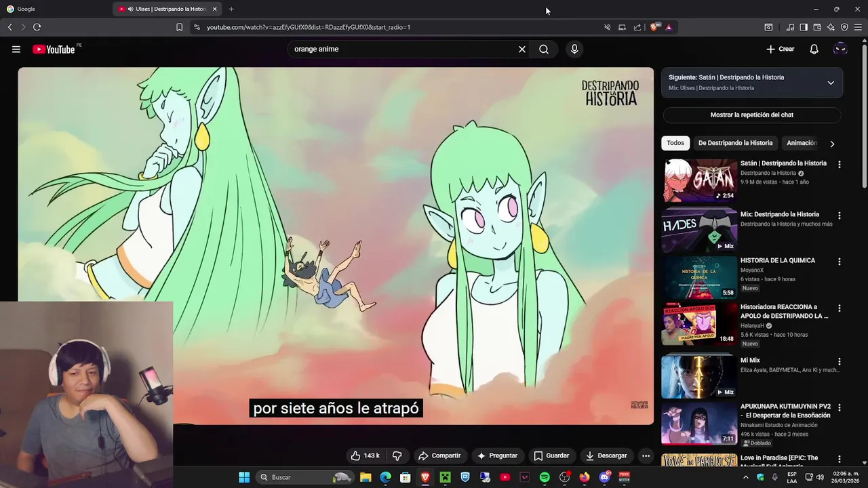This screenshot has width=868, height=488.
Task: Select the Todos filter chip
Action: pyautogui.click(x=675, y=143)
